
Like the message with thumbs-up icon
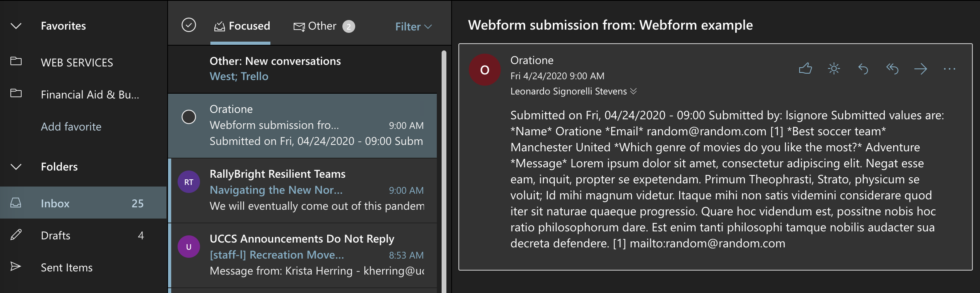[805, 69]
